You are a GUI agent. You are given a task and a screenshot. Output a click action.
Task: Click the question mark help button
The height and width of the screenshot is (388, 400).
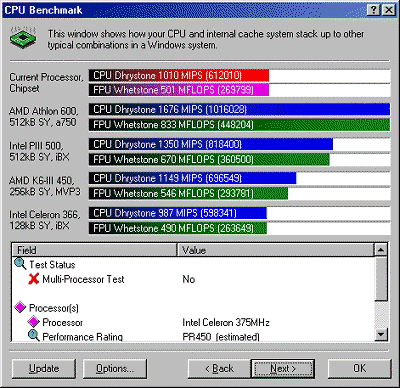point(374,10)
